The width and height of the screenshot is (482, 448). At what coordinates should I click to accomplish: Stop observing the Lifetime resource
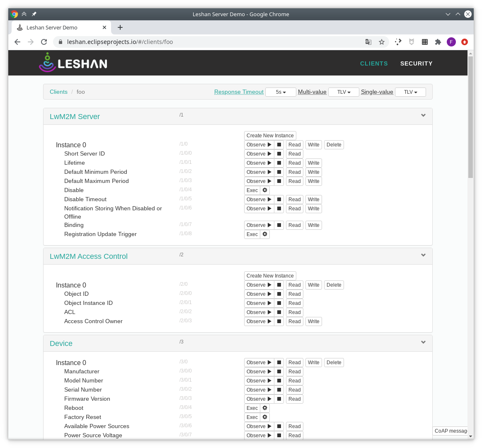pyautogui.click(x=279, y=163)
